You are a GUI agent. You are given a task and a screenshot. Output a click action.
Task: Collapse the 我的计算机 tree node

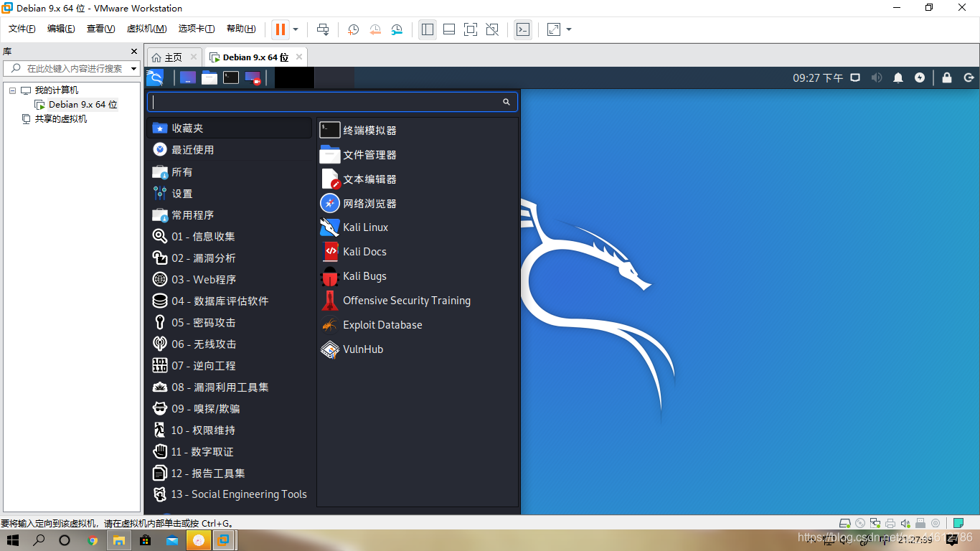click(x=11, y=89)
